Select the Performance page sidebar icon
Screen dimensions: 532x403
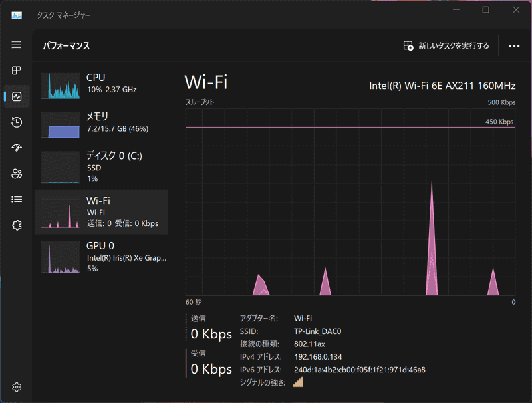(x=17, y=96)
